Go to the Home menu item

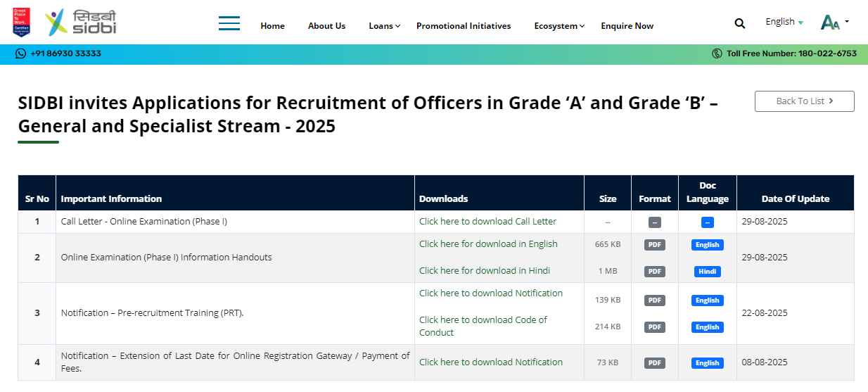coord(272,26)
